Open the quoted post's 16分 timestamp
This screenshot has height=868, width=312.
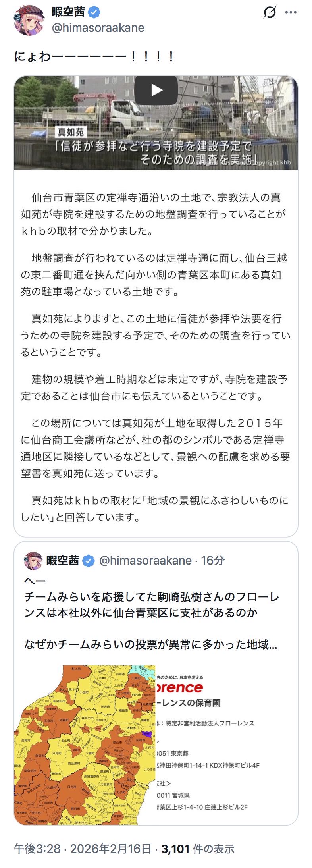click(213, 561)
